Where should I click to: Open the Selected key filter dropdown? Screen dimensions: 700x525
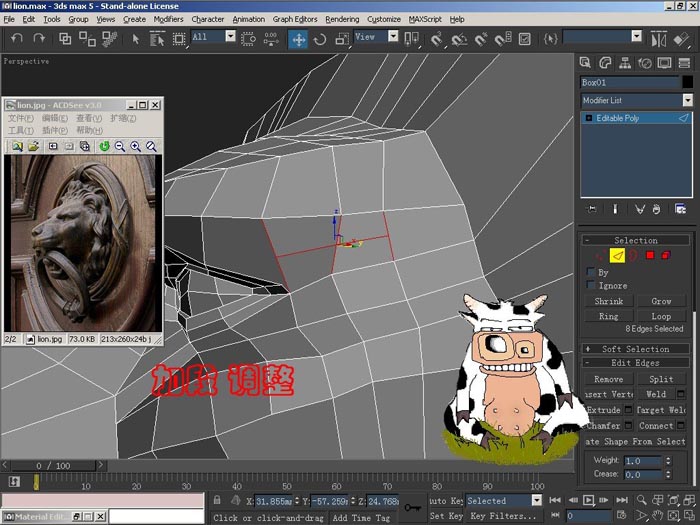[537, 500]
